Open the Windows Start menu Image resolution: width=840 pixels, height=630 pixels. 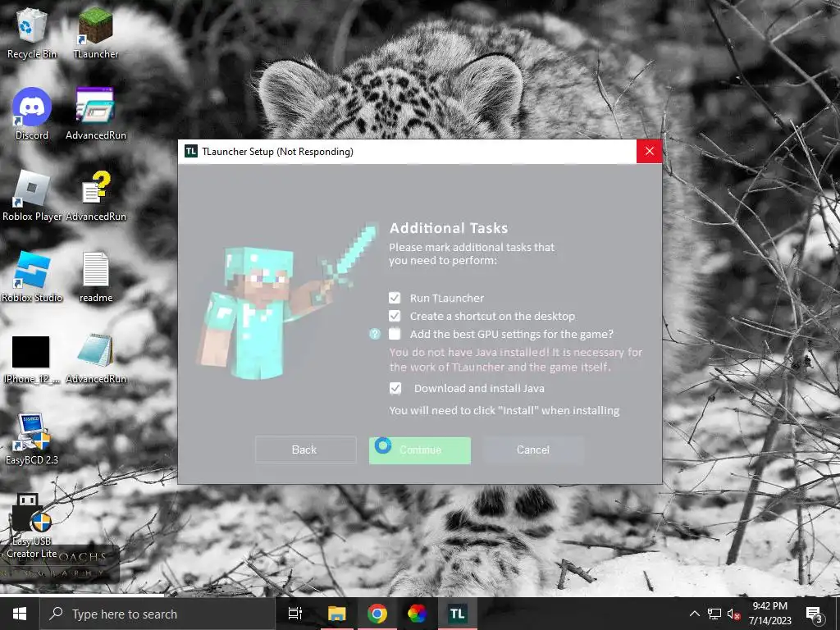pos(20,614)
